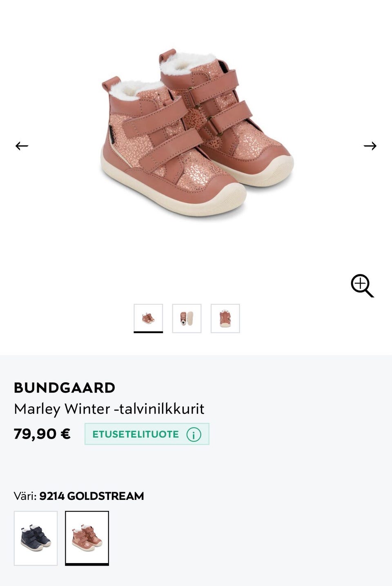Open the magnifier zoom view
Image resolution: width=392 pixels, height=586 pixels.
click(362, 286)
